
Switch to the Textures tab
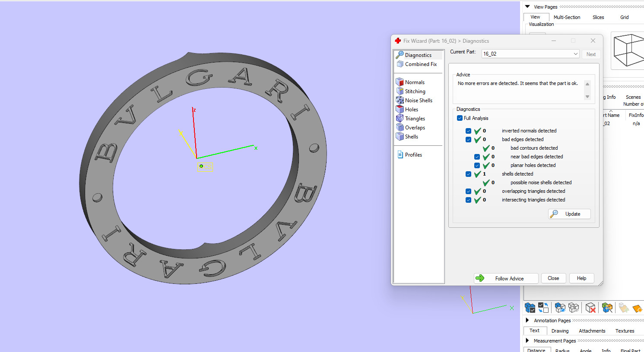(x=625, y=331)
